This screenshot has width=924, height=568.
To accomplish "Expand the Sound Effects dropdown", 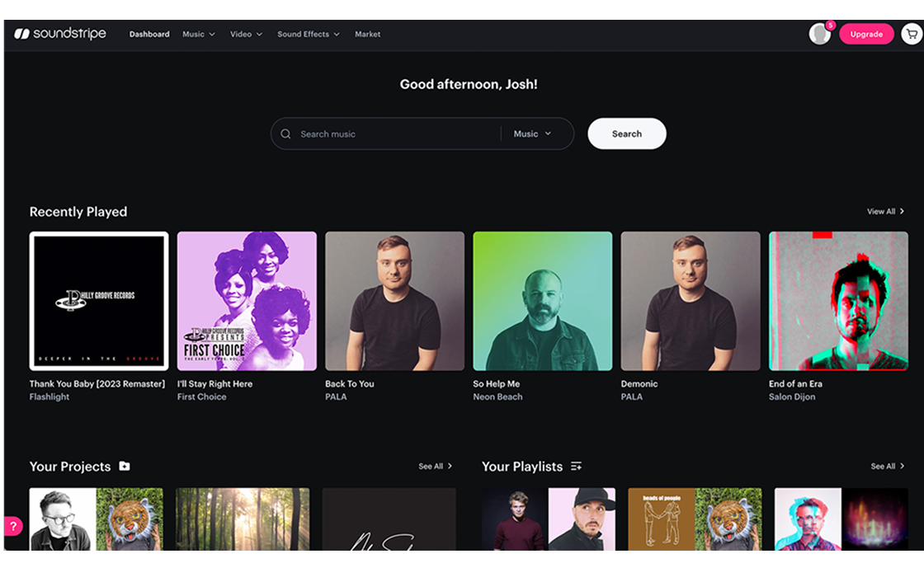I will [309, 34].
